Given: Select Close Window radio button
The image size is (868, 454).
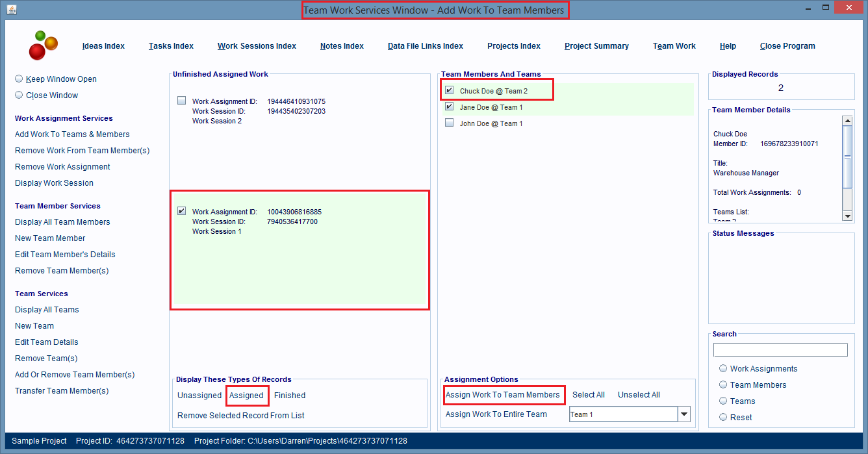Looking at the screenshot, I should [19, 95].
